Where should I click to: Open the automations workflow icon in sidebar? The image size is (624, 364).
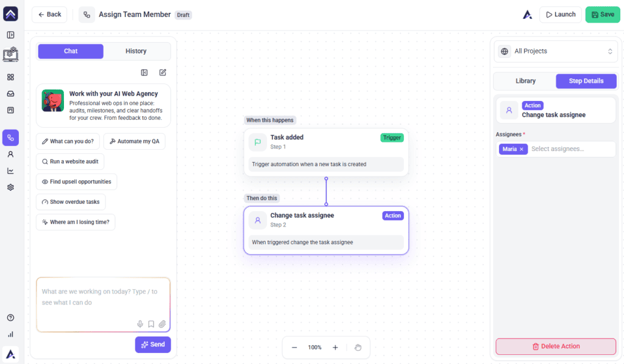[11, 138]
